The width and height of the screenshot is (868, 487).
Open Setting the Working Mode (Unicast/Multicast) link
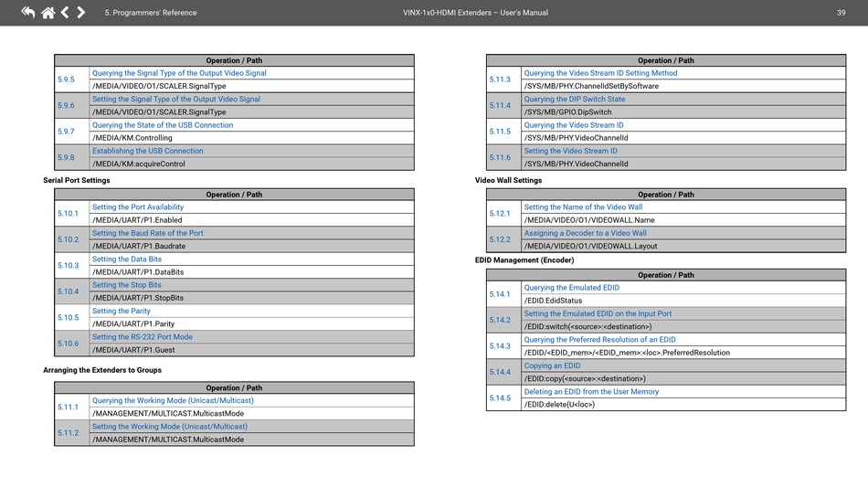(x=169, y=427)
